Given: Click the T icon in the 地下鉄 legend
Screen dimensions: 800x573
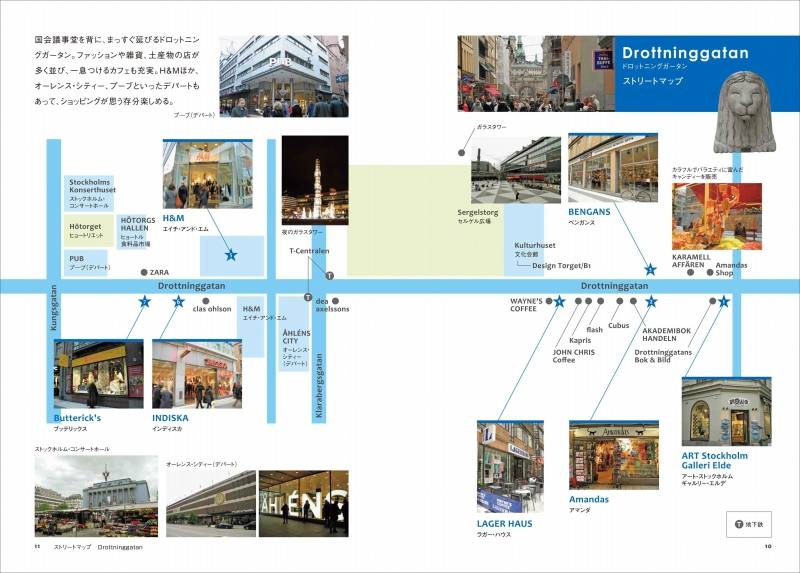Looking at the screenshot, I should [x=739, y=524].
